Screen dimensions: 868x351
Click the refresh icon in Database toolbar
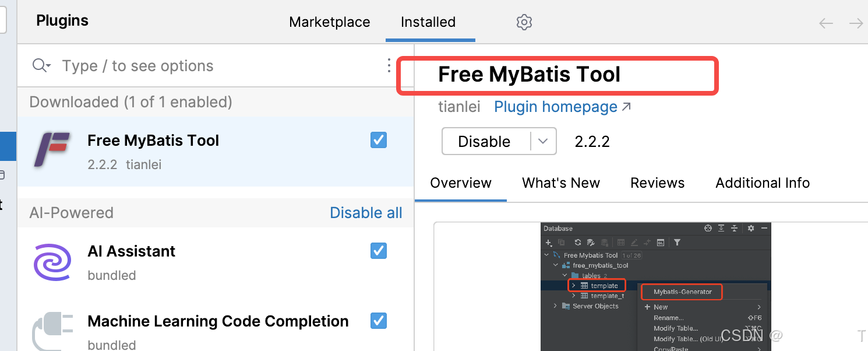tap(578, 242)
